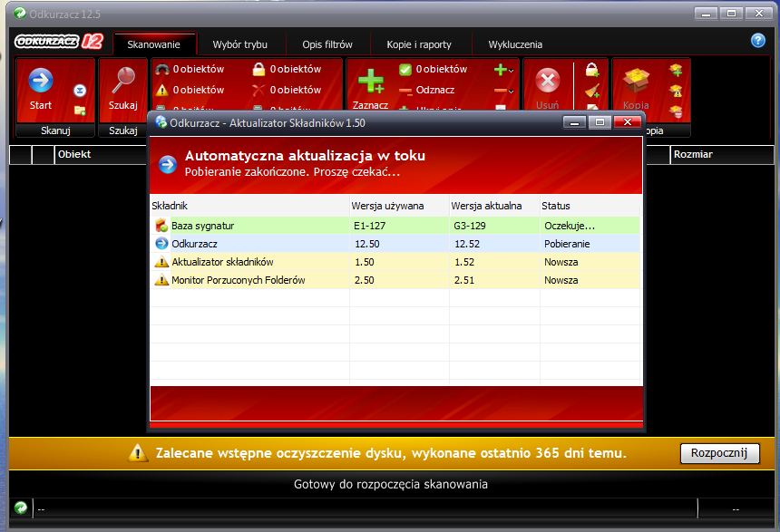Open the Kopie i raporty tab
This screenshot has height=532, width=780.
(418, 44)
